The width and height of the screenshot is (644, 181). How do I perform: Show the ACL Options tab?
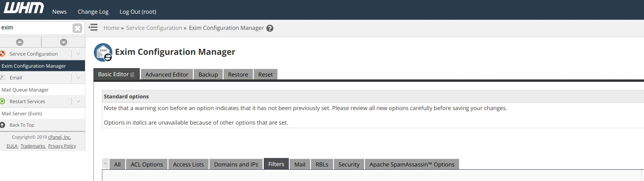[x=147, y=164]
